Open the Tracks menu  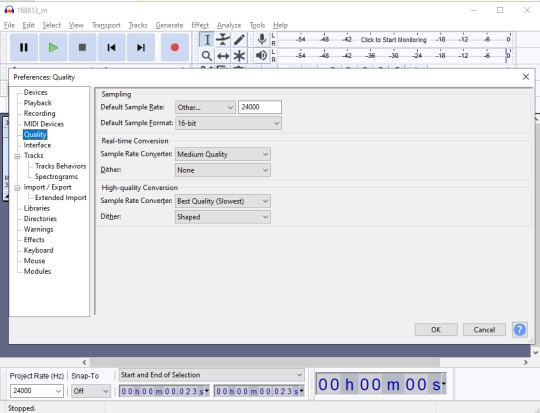[138, 25]
